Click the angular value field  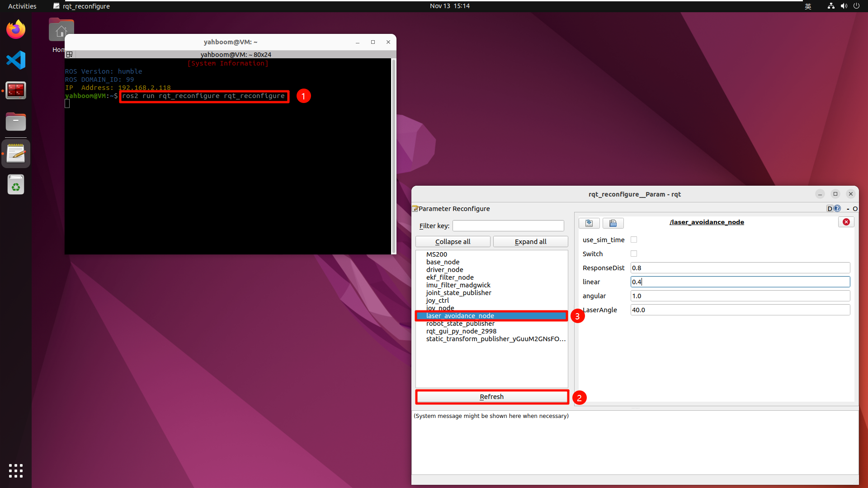740,296
